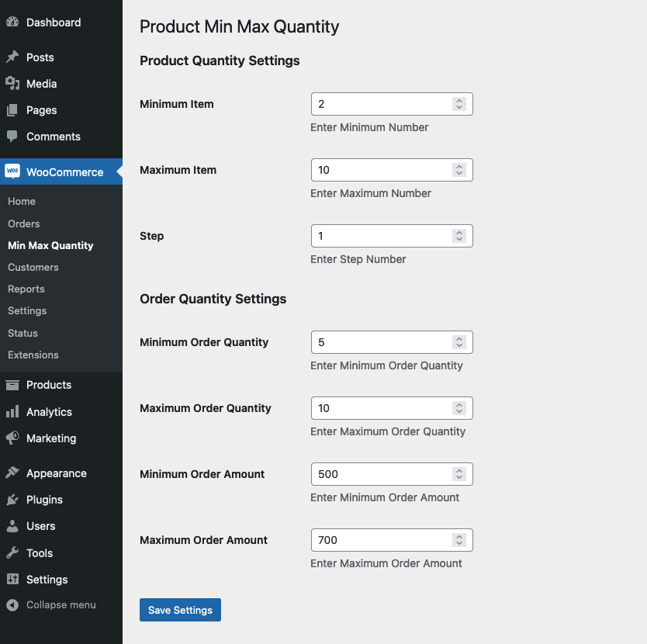Viewport: 647px width, 644px height.
Task: Open the Posts menu
Action: [x=61, y=57]
